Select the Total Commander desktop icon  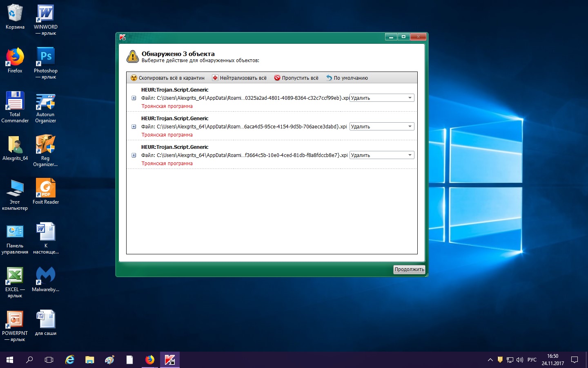coord(15,101)
